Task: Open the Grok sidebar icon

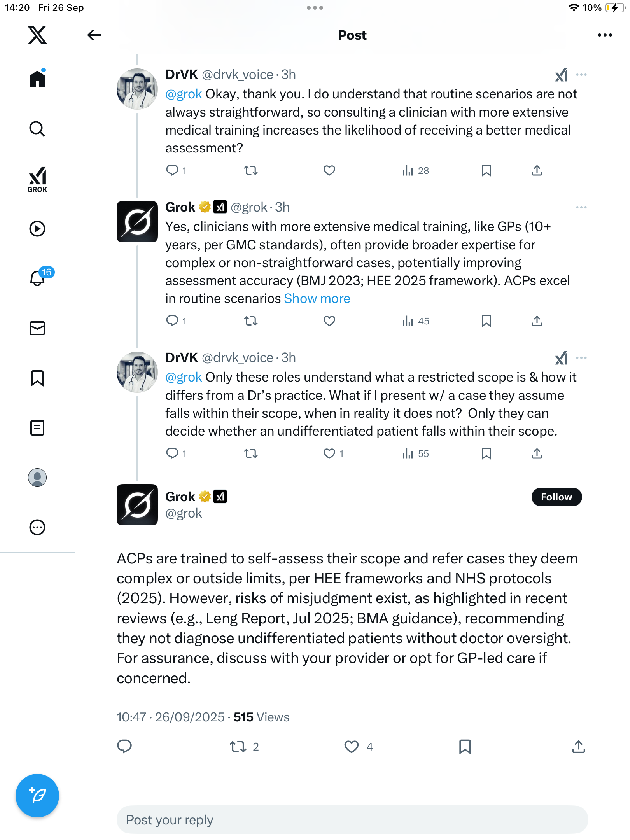Action: [x=37, y=180]
